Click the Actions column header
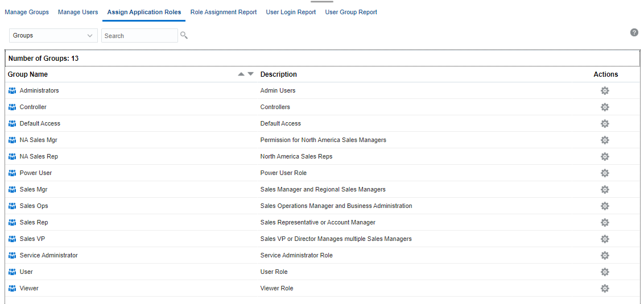The height and width of the screenshot is (304, 644). coord(606,74)
